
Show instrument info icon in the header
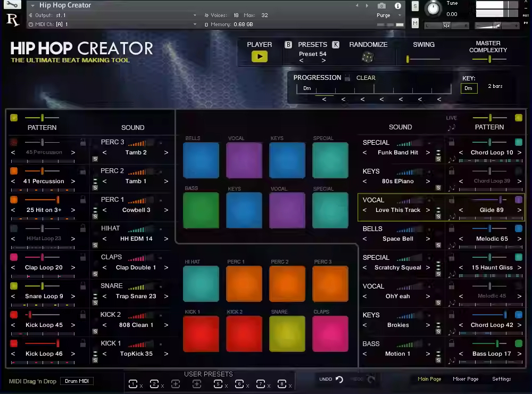pos(397,6)
